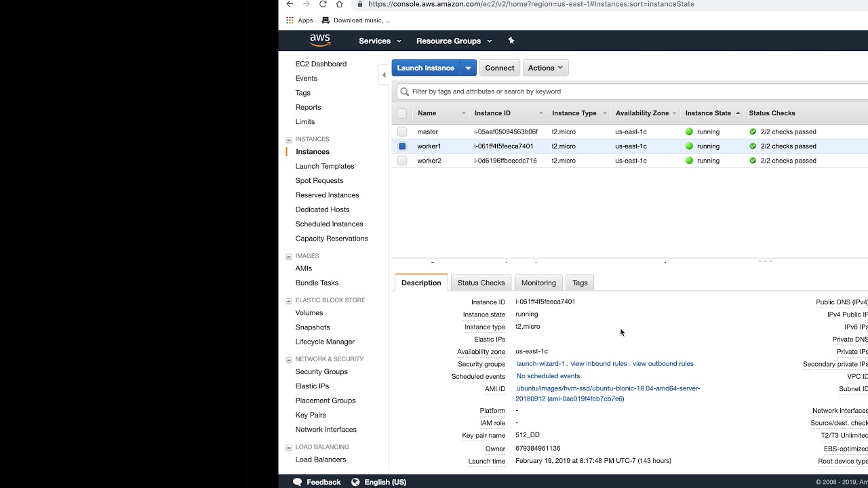
Task: Open the Apps grid icon in bookmarks bar
Action: [290, 20]
